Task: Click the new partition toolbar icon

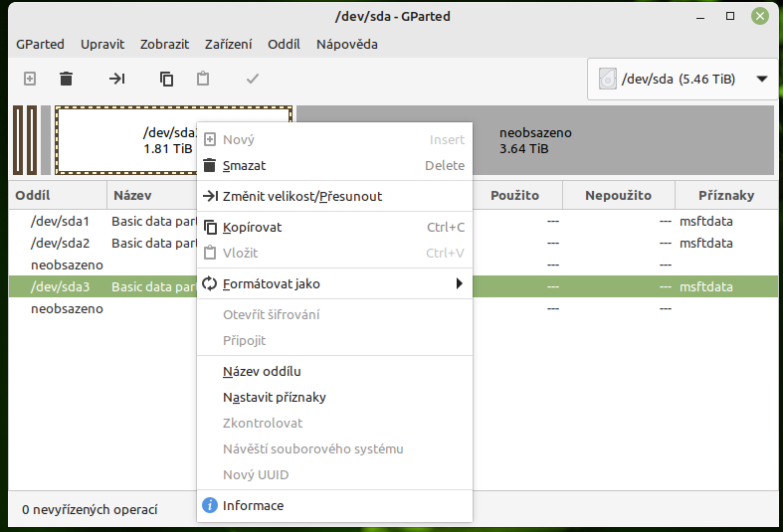Action: pyautogui.click(x=30, y=79)
